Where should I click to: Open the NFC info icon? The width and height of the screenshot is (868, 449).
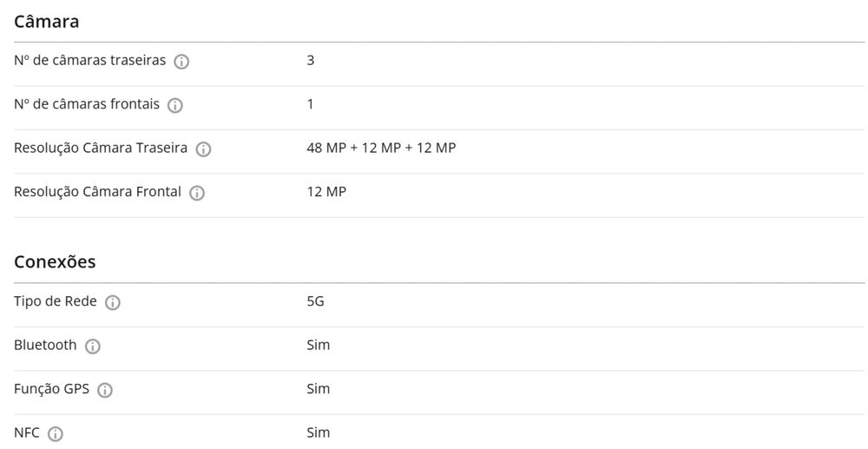(56, 434)
